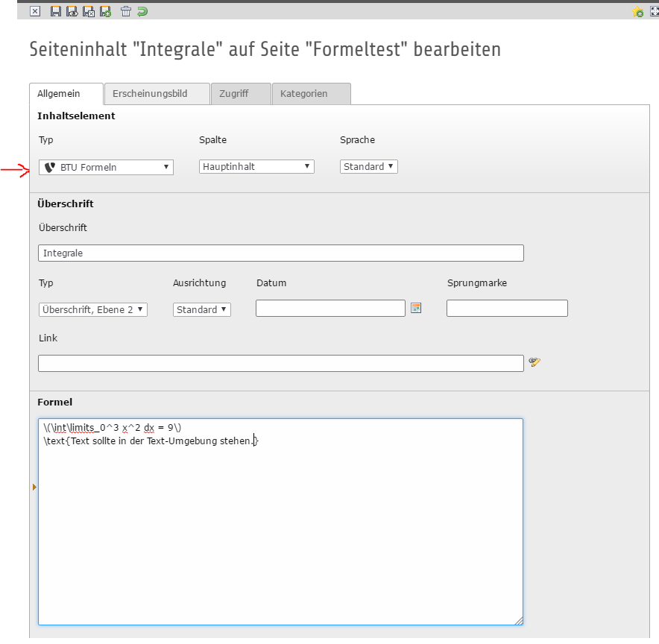
Task: Click the close document icon
Action: tap(34, 11)
